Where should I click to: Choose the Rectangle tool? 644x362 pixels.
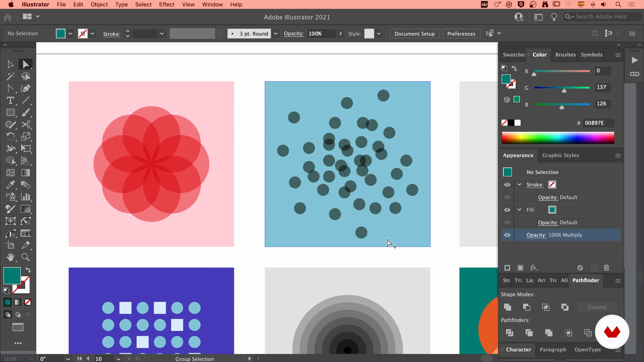click(x=10, y=113)
